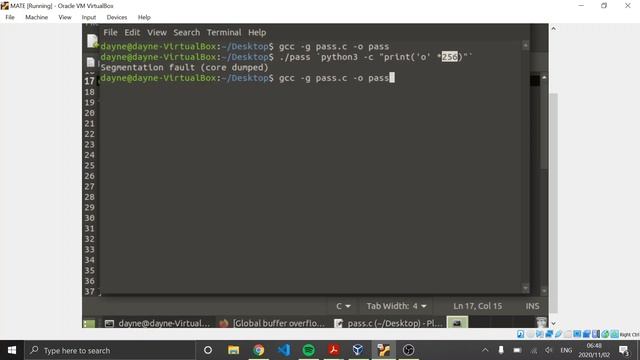Open network status tray icon
Viewport: 640px width, 360px height.
(x=533, y=350)
